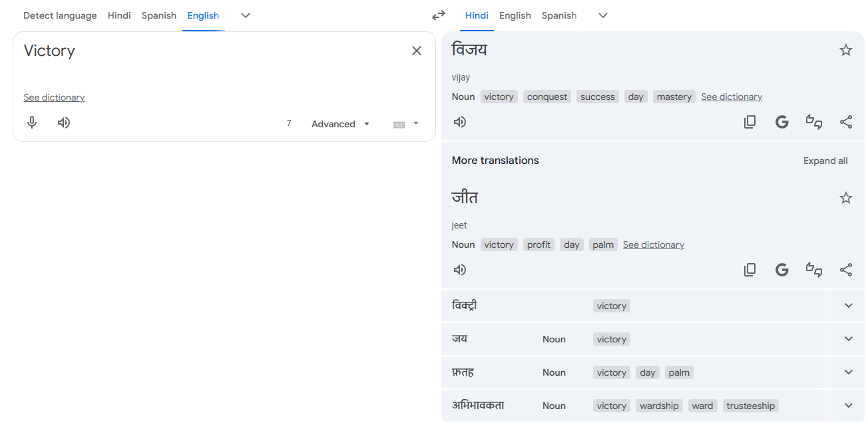Expand the अभिभावकता translation row

(x=849, y=406)
